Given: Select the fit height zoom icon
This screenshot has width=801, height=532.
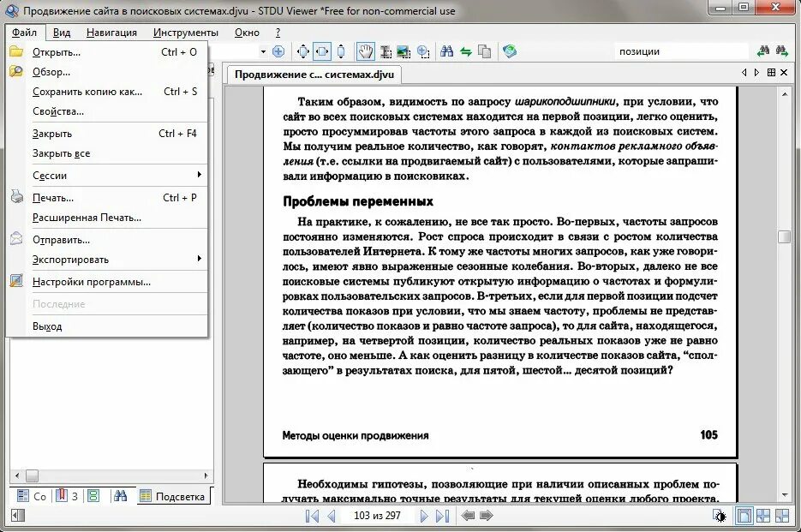Looking at the screenshot, I should click(x=341, y=51).
